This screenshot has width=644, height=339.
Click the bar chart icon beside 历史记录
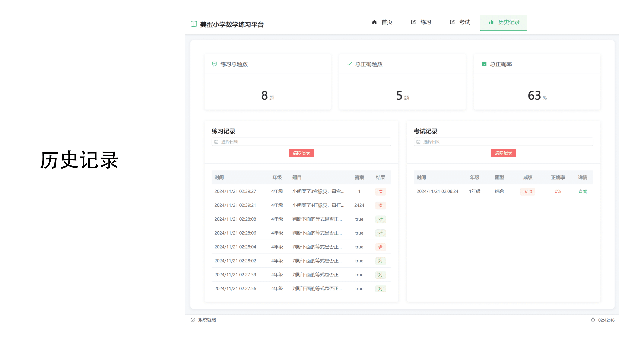(x=491, y=22)
